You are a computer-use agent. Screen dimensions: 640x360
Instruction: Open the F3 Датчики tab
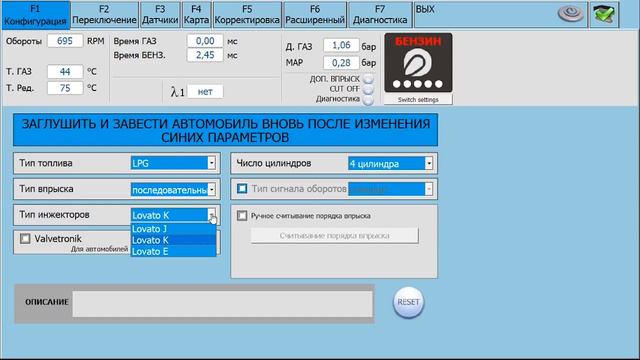click(x=160, y=15)
